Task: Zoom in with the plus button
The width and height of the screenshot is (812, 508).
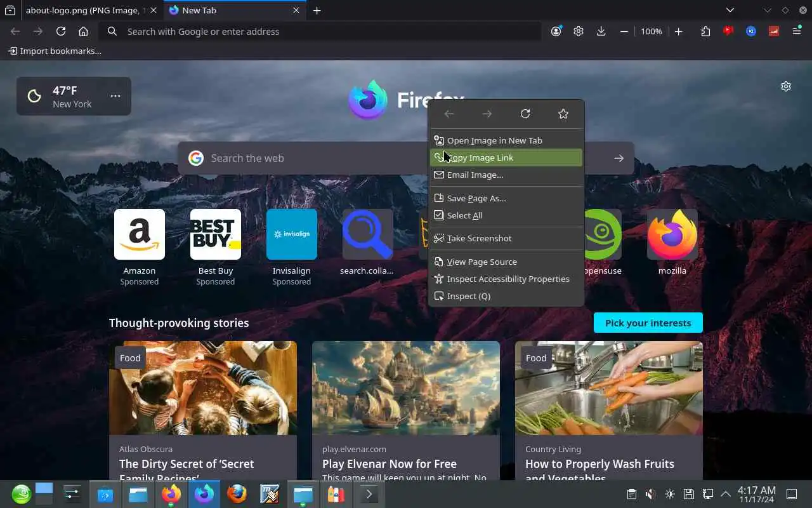Action: [x=678, y=31]
